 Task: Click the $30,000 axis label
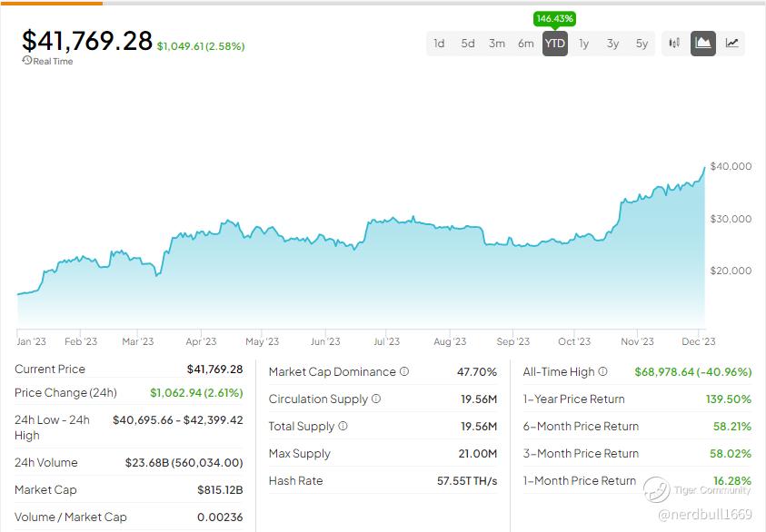coord(731,219)
